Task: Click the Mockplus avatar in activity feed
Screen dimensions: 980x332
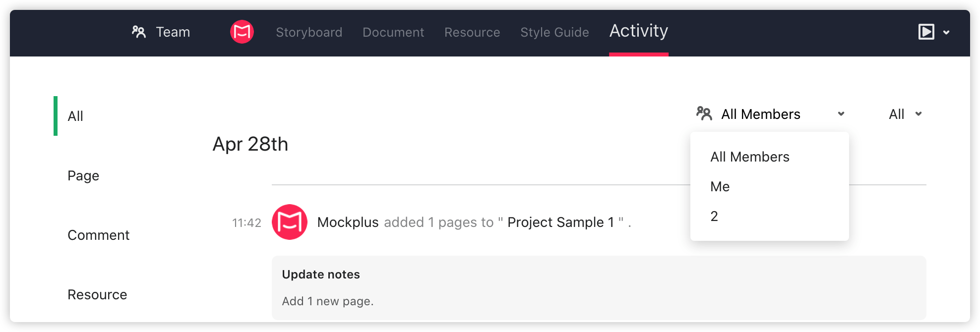Action: (290, 222)
